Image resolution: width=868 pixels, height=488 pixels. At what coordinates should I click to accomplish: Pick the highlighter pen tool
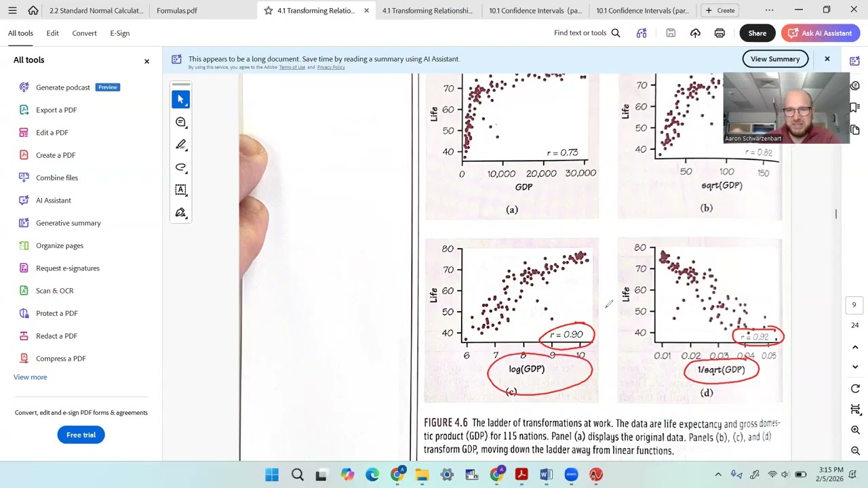click(180, 144)
